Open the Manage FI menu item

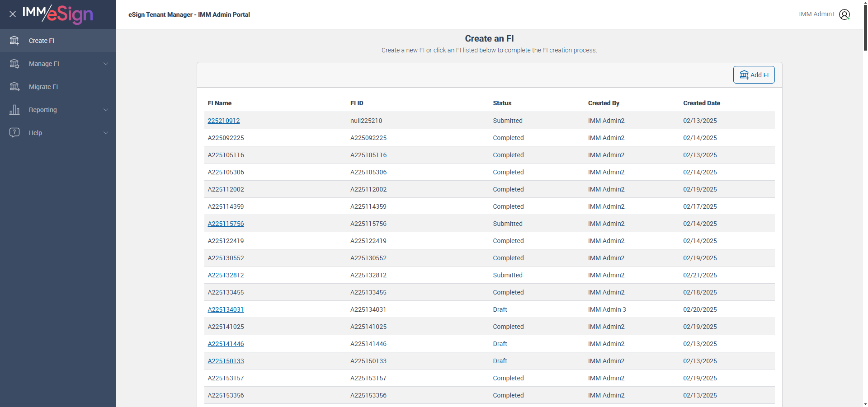[58, 64]
